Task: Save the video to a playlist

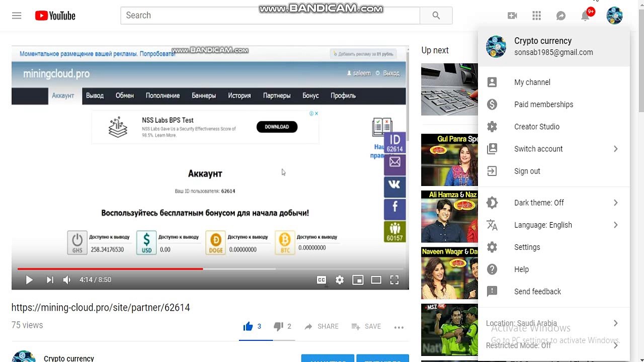Action: (366, 326)
